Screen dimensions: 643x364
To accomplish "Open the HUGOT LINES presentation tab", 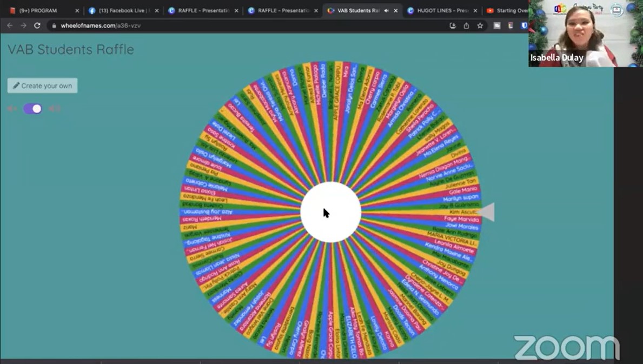I will click(441, 11).
